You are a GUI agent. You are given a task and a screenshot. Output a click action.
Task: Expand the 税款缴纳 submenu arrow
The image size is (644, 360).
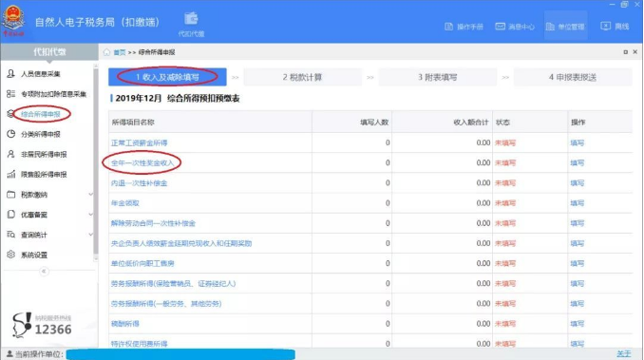(x=91, y=194)
